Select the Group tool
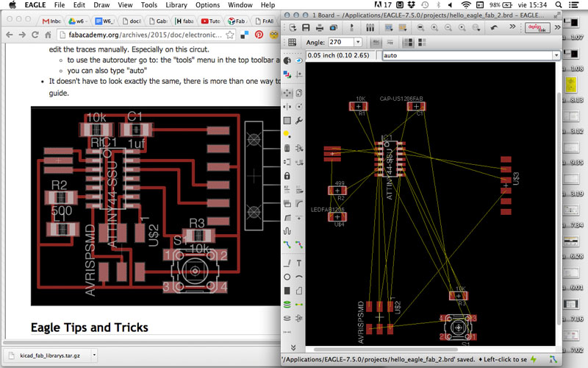 point(287,121)
